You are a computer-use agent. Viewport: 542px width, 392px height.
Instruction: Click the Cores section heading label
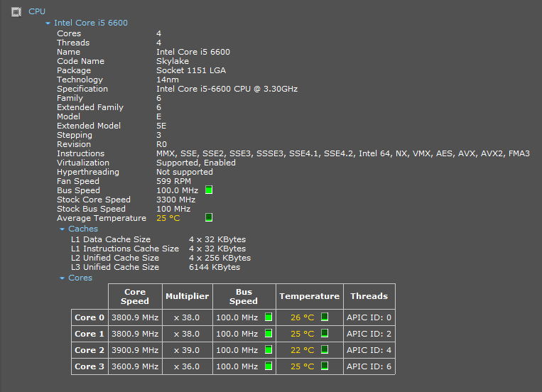click(80, 278)
